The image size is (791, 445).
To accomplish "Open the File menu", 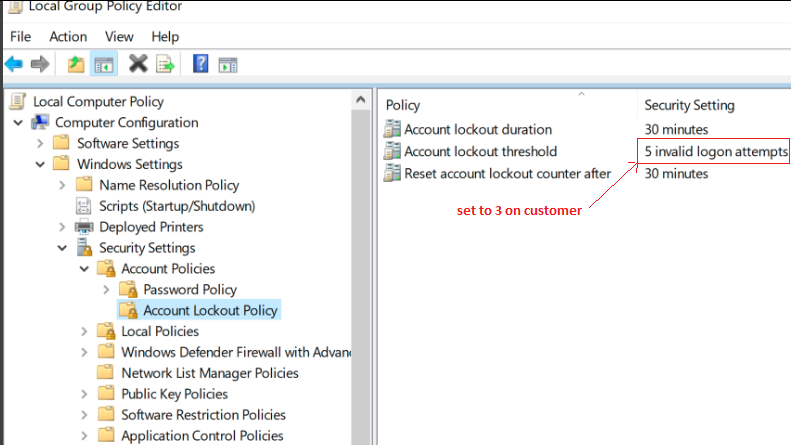I will [x=21, y=36].
